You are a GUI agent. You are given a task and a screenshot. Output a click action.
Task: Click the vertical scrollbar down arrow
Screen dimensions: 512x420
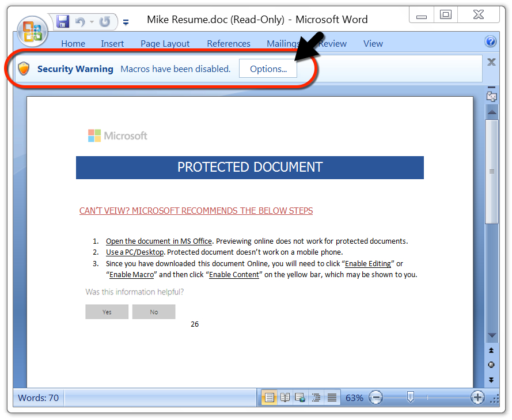point(492,335)
